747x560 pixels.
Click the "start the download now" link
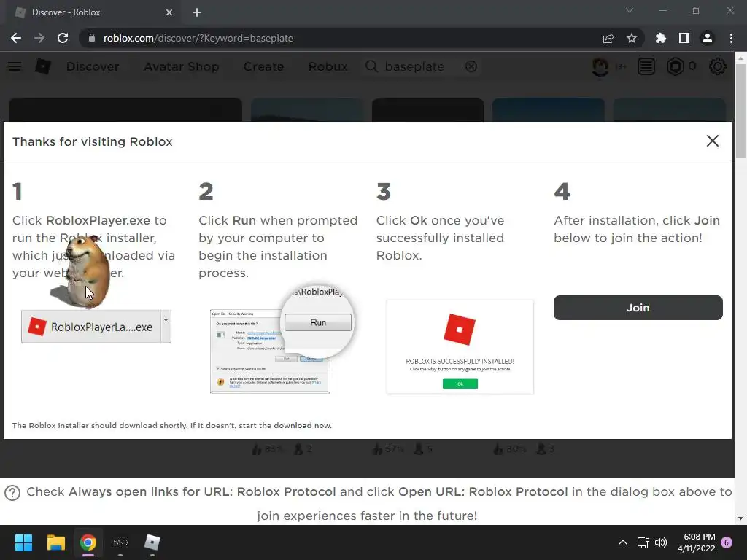(285, 425)
